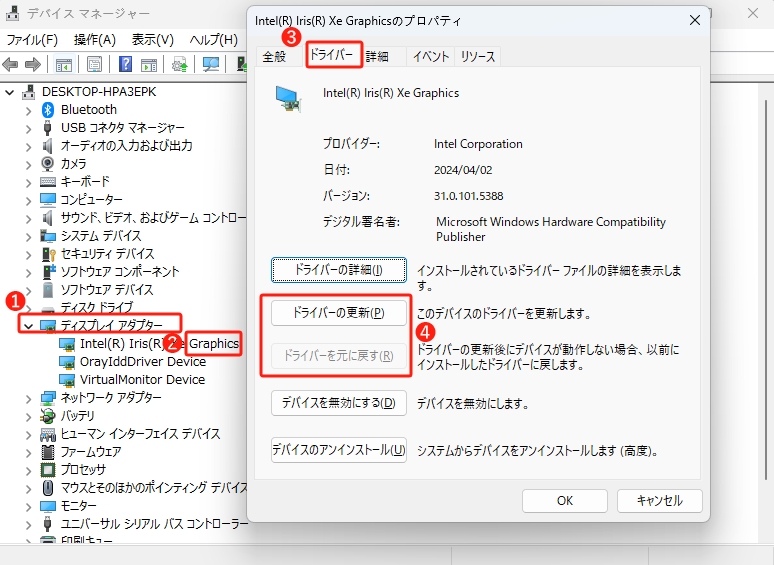
Task: Expand the ヒューマン インターフェイス デバイス chevron
Action: tap(29, 434)
